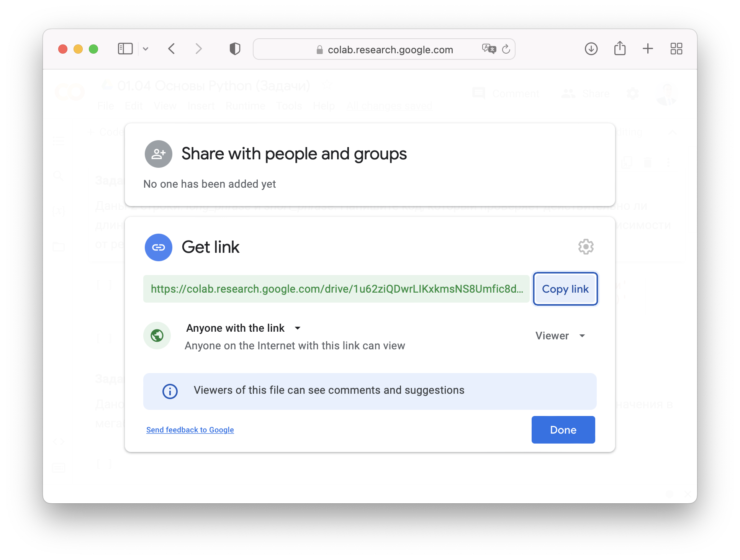Click the Copy link button
The height and width of the screenshot is (560, 740).
pyautogui.click(x=565, y=289)
